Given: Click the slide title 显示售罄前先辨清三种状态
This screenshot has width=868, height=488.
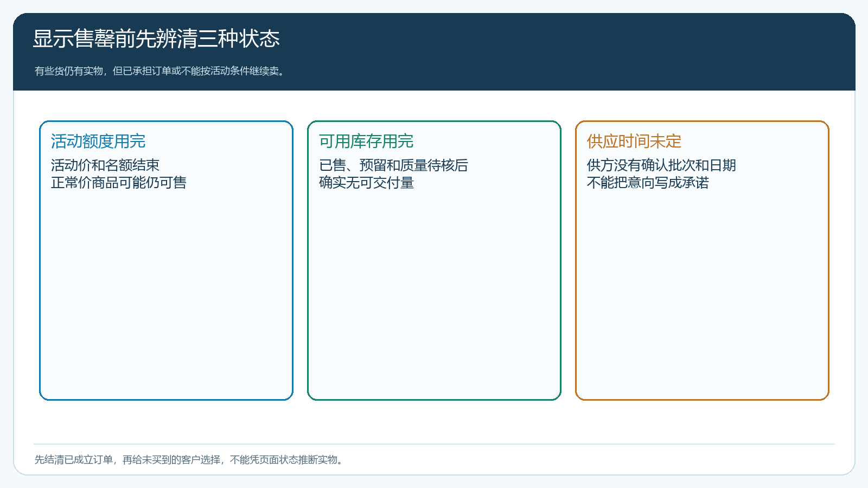Looking at the screenshot, I should click(156, 38).
